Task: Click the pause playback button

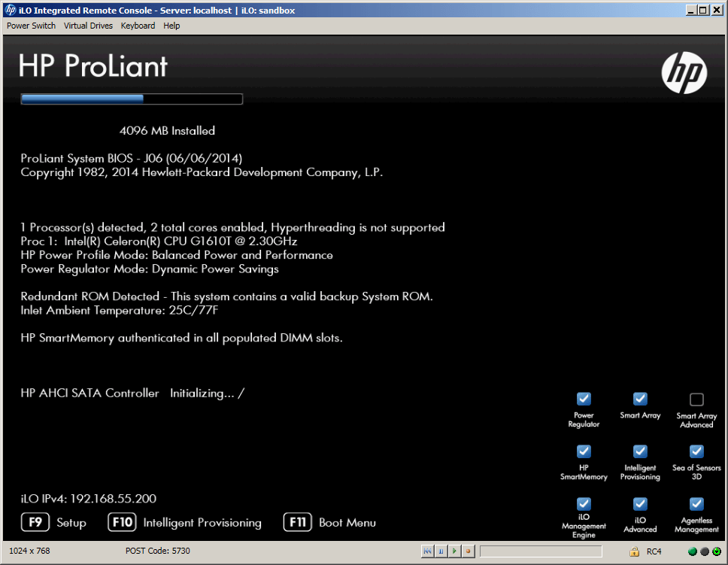Action: (x=441, y=551)
